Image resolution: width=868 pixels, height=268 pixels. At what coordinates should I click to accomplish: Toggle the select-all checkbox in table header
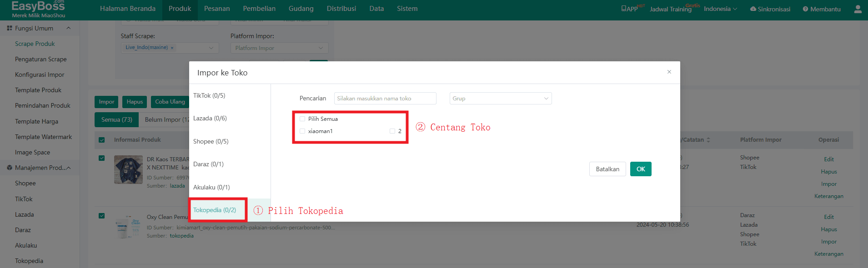click(102, 140)
